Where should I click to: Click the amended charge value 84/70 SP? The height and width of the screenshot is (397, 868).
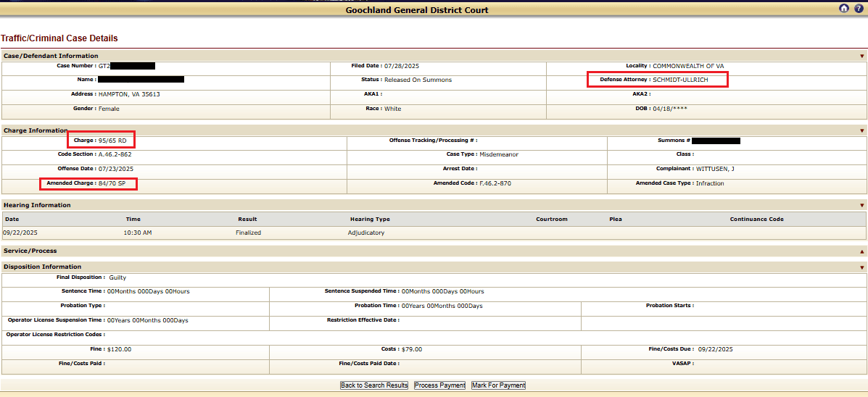(x=112, y=183)
